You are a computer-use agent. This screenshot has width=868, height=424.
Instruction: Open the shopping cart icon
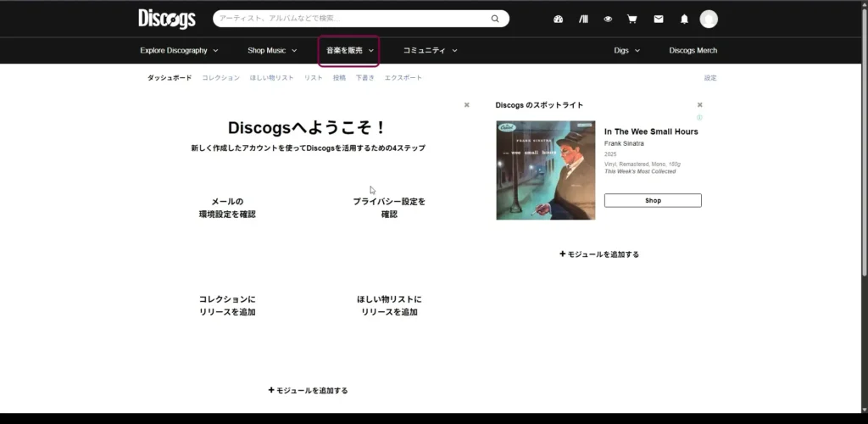point(632,19)
